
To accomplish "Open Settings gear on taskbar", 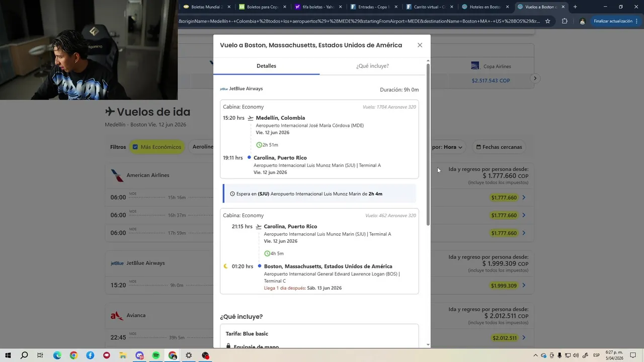I will click(x=189, y=355).
